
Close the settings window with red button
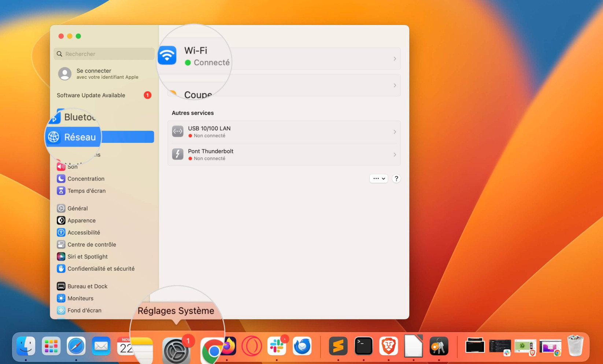(61, 36)
